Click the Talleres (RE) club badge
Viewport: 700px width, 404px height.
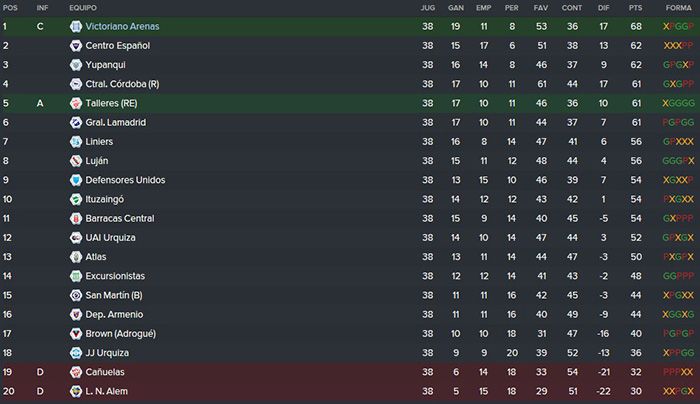click(76, 103)
